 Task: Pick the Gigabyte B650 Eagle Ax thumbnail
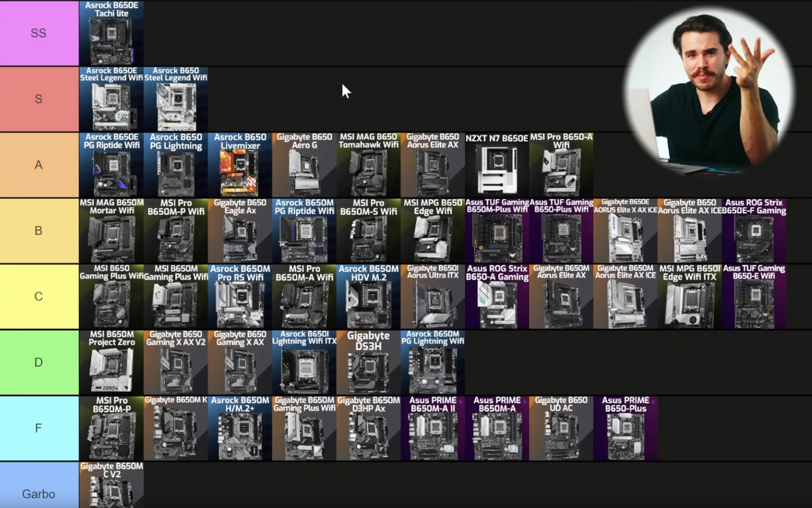(240, 230)
